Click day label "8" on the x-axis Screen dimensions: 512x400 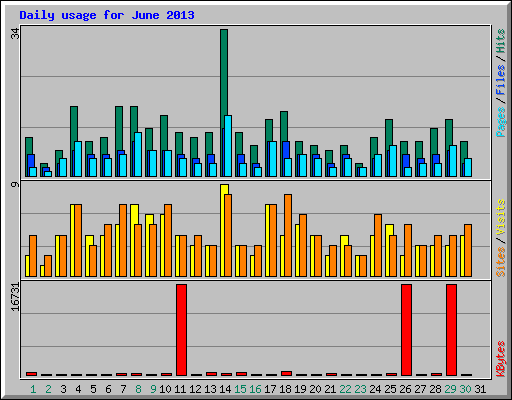138,389
